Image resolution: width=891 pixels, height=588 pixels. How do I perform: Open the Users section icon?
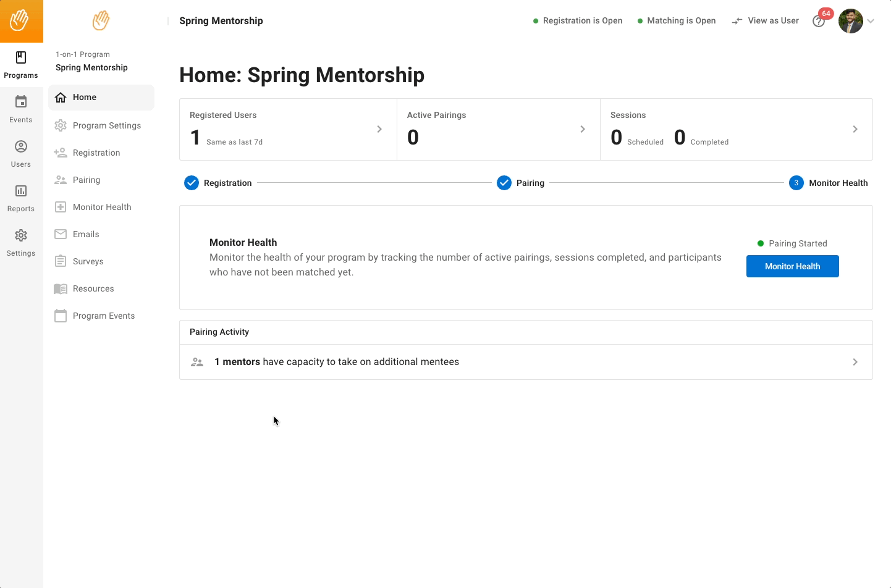21,146
